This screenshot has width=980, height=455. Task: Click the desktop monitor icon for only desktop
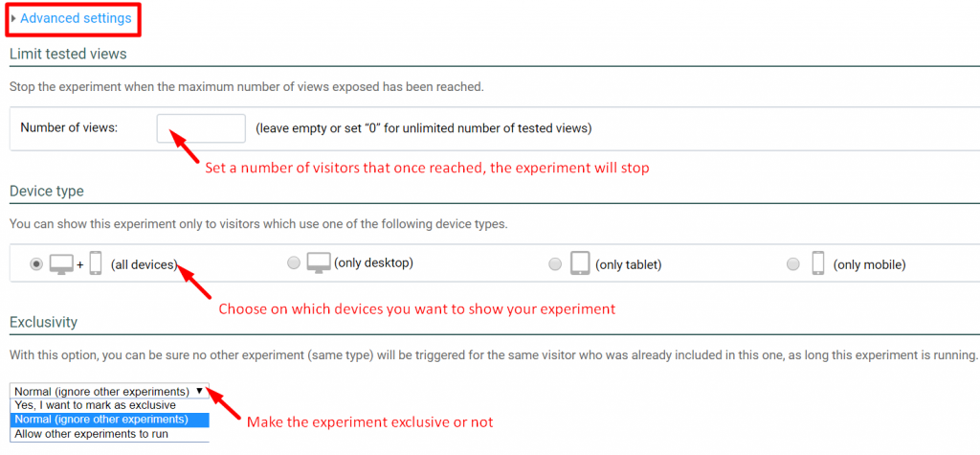tap(318, 262)
